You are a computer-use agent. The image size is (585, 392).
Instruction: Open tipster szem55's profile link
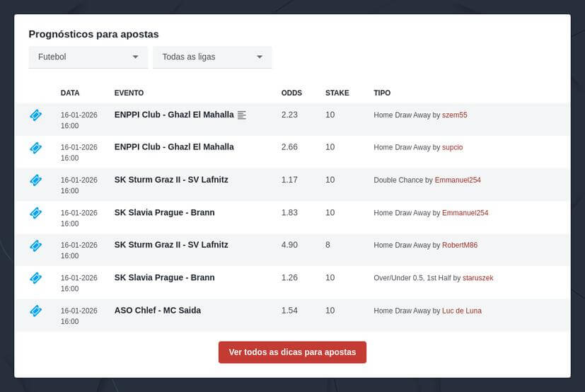point(454,115)
